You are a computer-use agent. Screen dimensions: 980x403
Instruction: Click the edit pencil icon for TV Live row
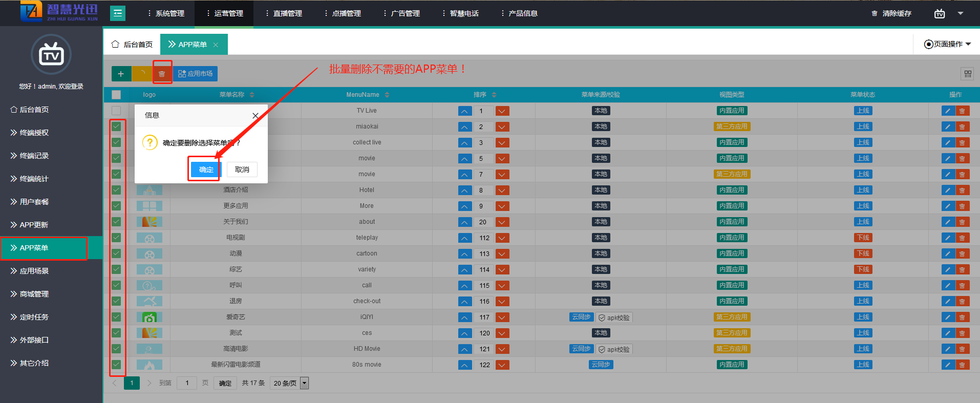[948, 111]
